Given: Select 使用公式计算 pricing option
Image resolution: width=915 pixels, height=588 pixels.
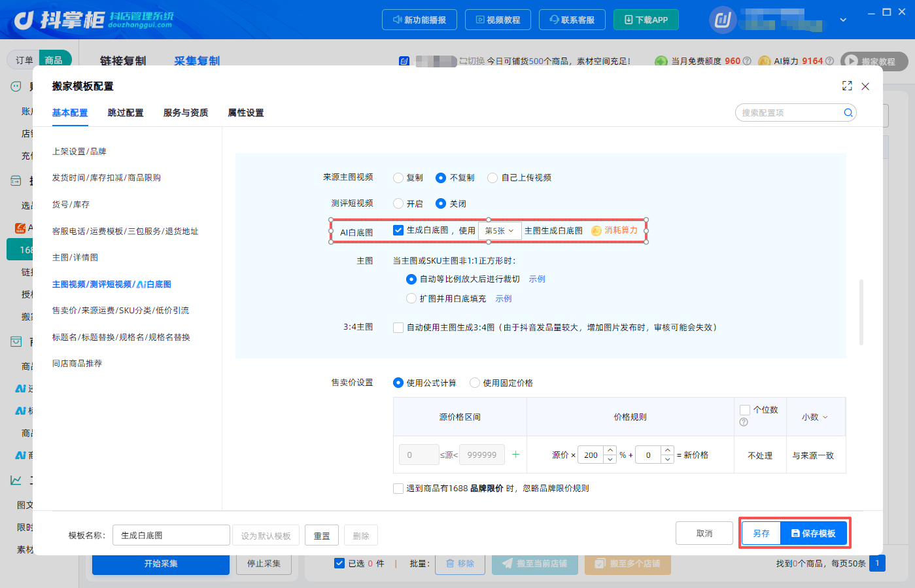Looking at the screenshot, I should pyautogui.click(x=398, y=383).
